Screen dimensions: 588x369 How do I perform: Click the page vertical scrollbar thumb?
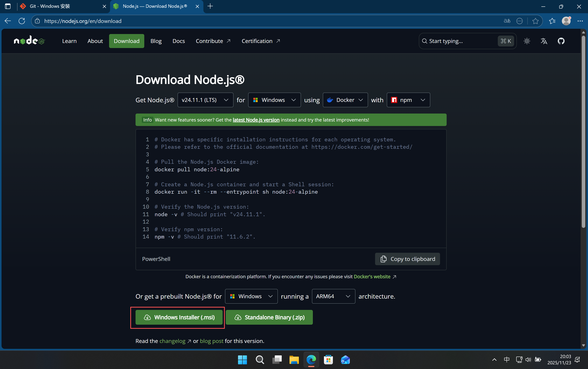coord(583,132)
